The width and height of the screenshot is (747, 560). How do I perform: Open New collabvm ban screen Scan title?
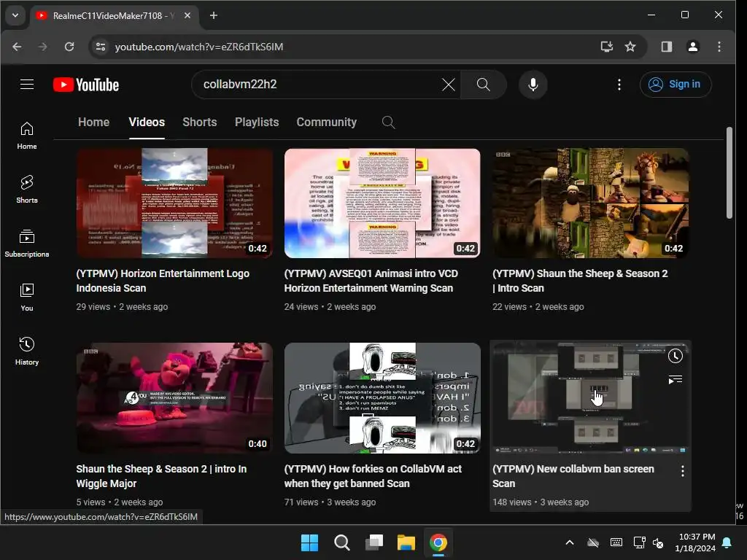(573, 475)
